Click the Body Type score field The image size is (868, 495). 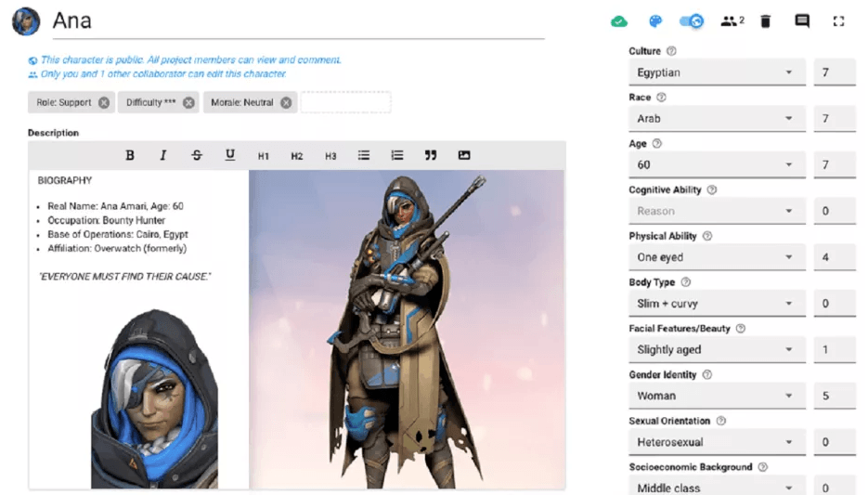tap(835, 304)
